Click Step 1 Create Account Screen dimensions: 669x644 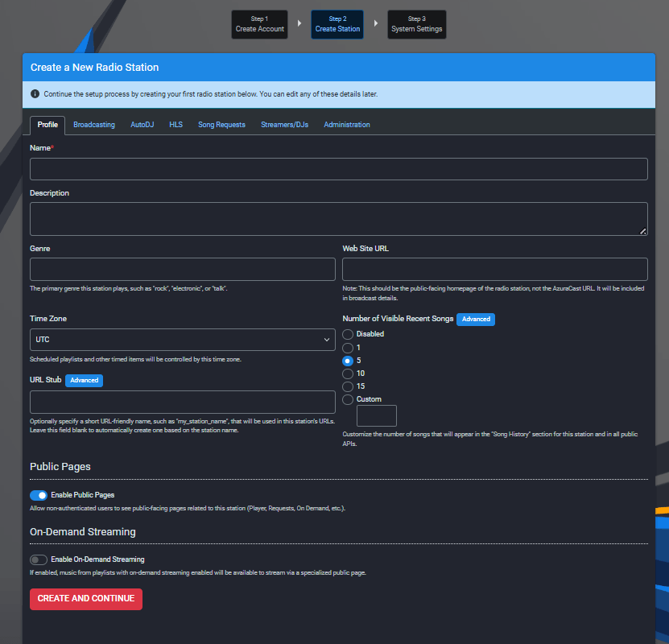point(259,24)
